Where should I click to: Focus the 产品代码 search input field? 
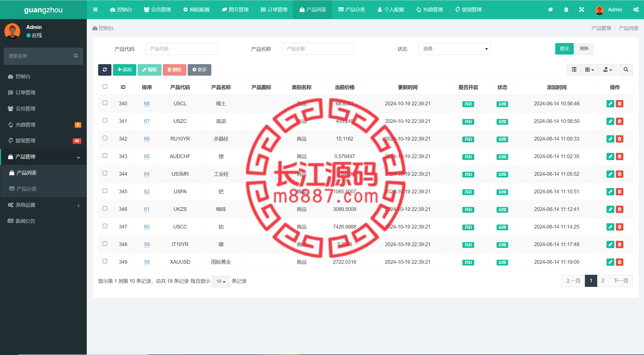coord(181,49)
